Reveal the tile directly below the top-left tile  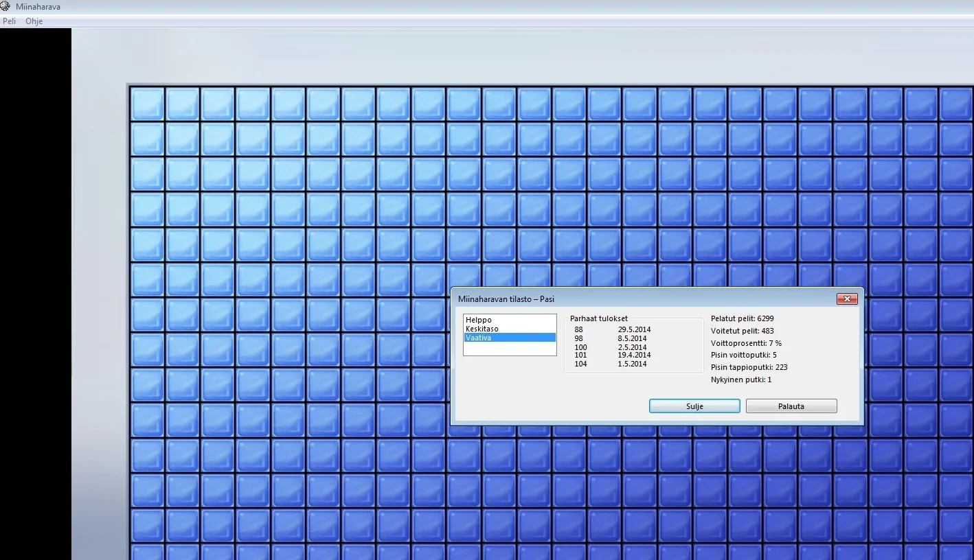click(148, 139)
